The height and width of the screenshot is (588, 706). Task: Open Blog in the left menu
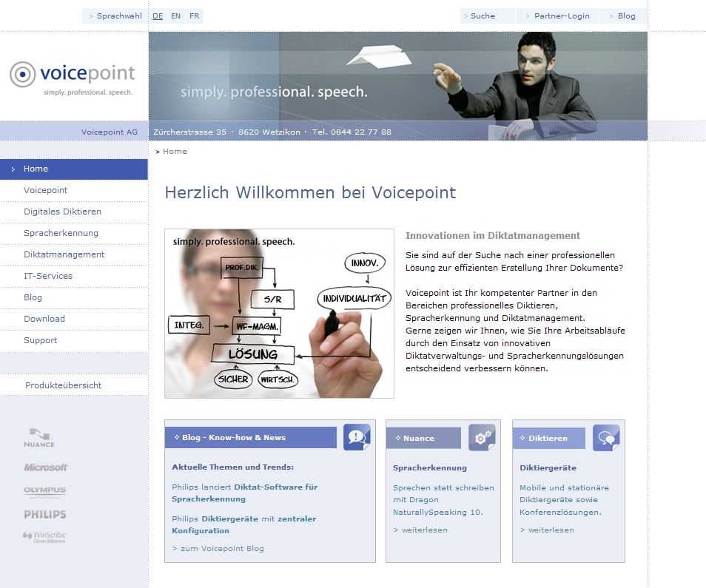[74, 297]
